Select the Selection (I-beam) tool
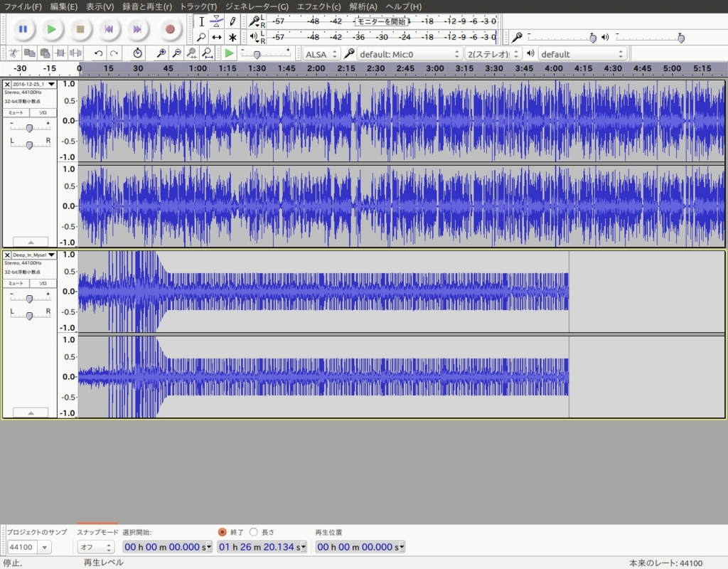The image size is (728, 569). pyautogui.click(x=201, y=21)
